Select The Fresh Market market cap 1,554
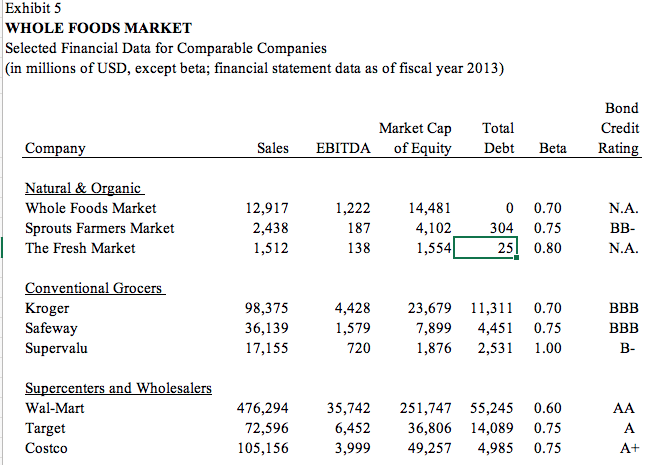 click(434, 248)
